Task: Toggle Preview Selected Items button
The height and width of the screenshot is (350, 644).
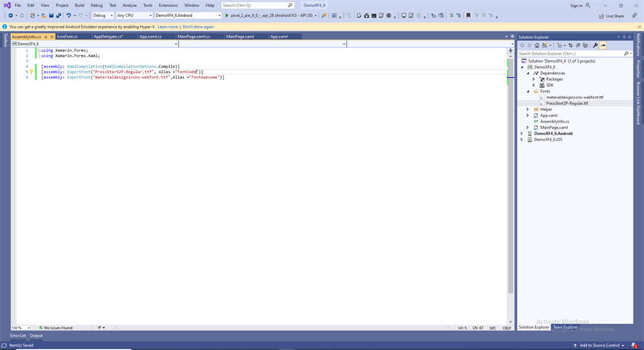Action: tap(603, 45)
